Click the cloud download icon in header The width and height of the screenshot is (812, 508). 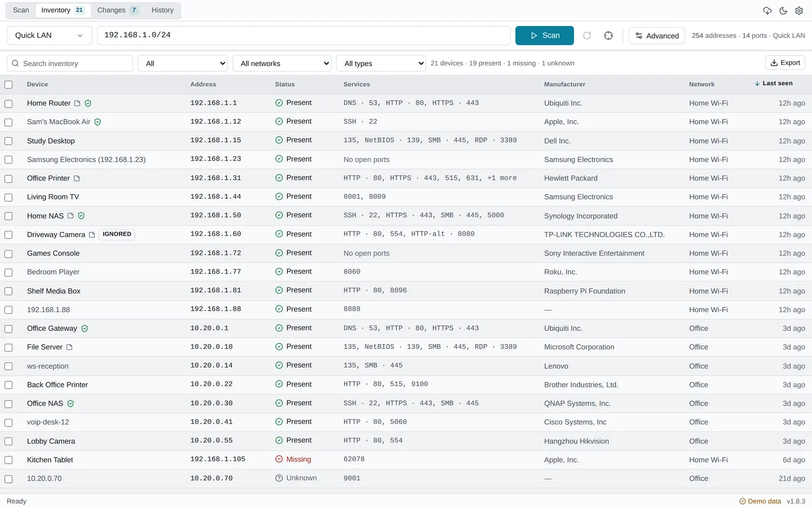[x=767, y=11]
